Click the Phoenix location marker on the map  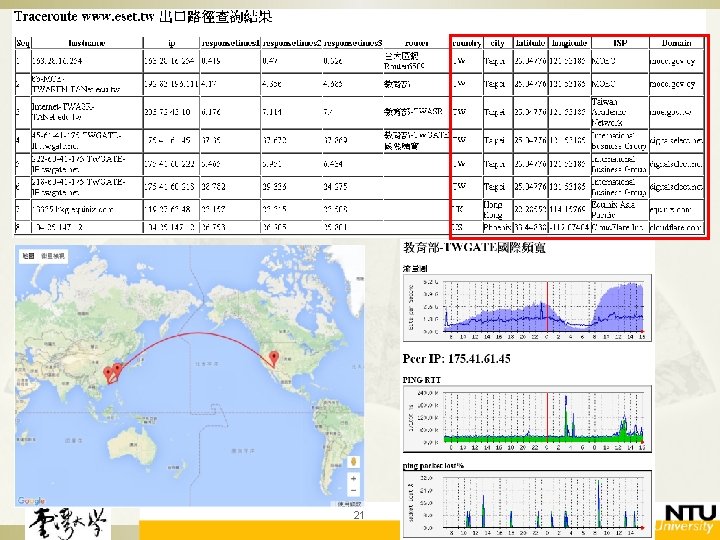tap(274, 358)
